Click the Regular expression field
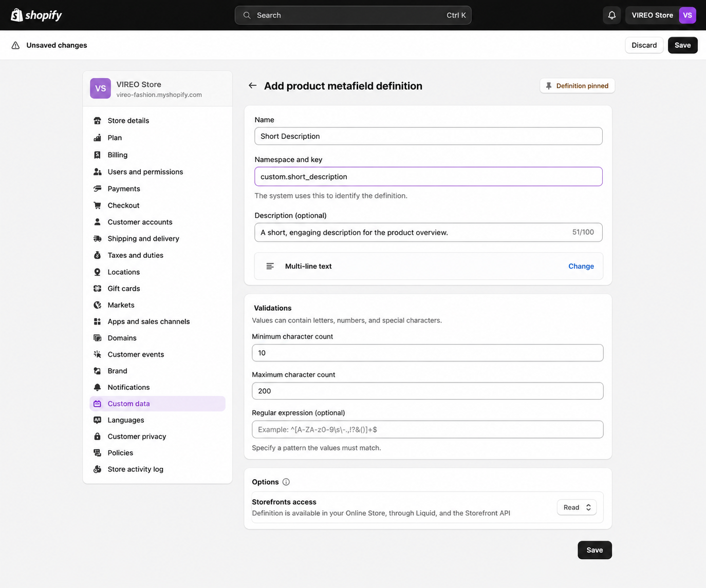This screenshot has height=588, width=706. point(428,429)
